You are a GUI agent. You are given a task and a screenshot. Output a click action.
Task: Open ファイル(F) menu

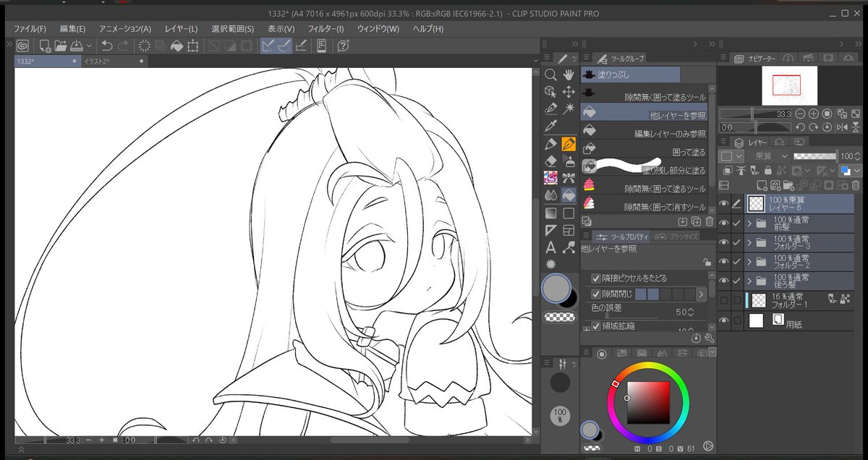tap(30, 29)
